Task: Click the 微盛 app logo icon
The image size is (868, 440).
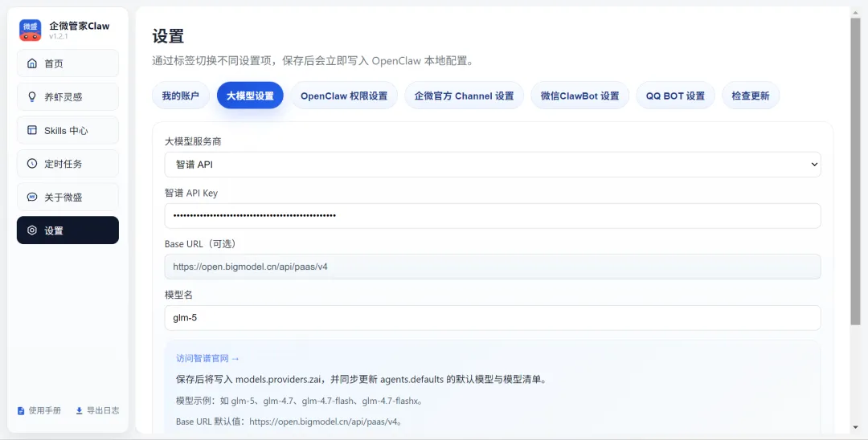Action: (x=31, y=30)
